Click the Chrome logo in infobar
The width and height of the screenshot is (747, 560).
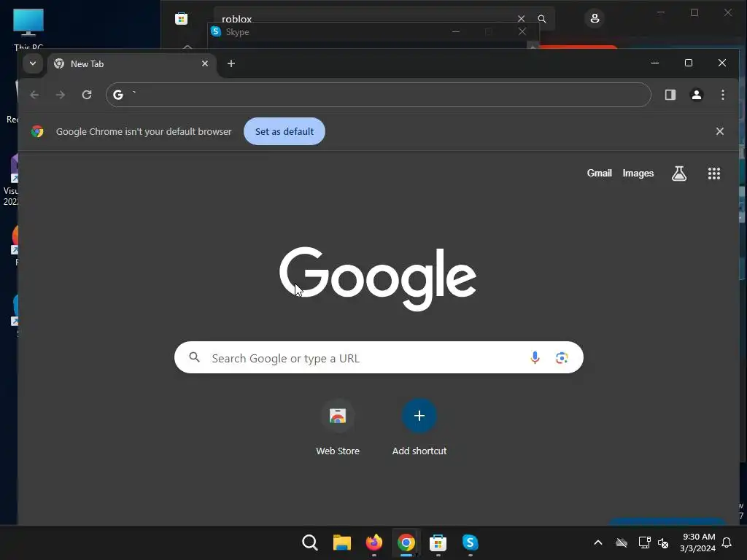37,131
